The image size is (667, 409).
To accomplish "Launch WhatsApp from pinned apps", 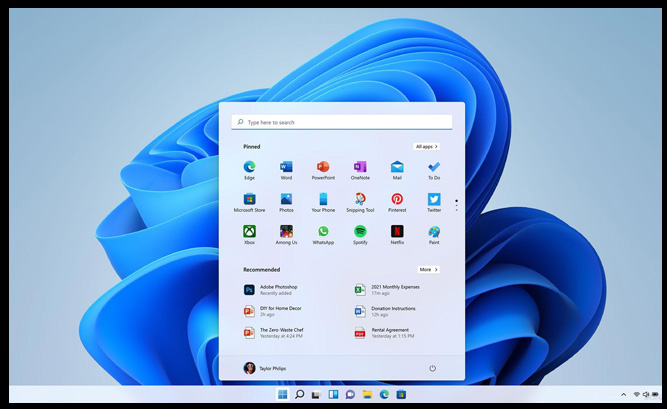I will click(323, 235).
